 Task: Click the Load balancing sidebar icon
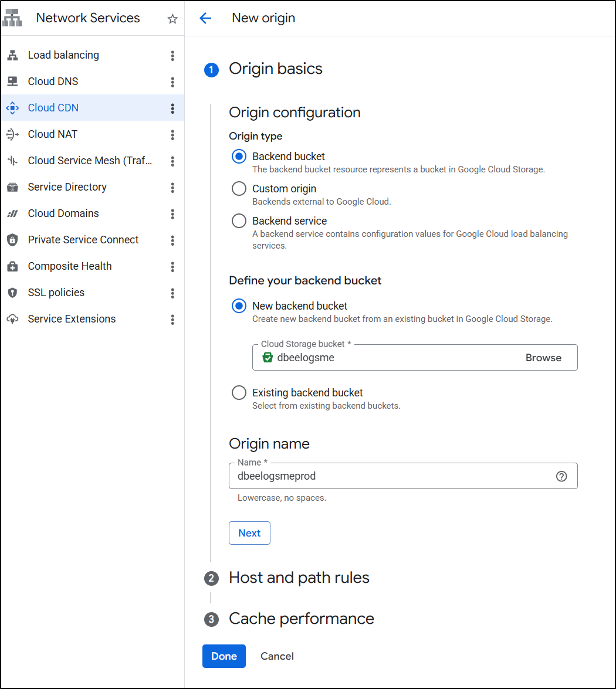pyautogui.click(x=12, y=55)
